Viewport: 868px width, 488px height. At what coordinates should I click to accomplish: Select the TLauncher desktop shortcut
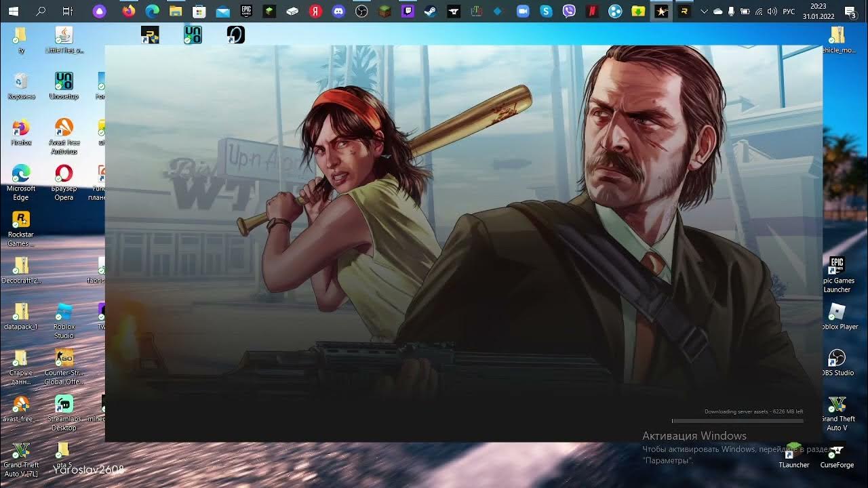click(793, 455)
